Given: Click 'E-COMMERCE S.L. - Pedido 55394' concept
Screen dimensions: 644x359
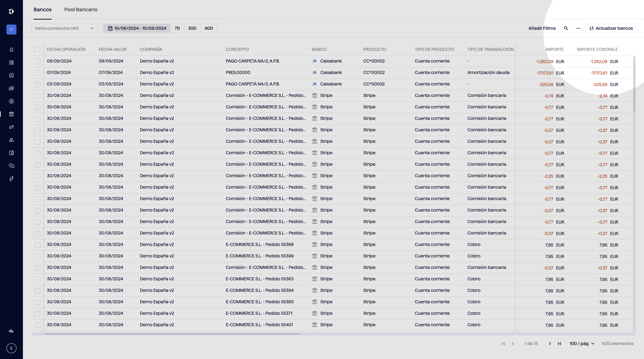Looking at the screenshot, I should [x=260, y=290].
